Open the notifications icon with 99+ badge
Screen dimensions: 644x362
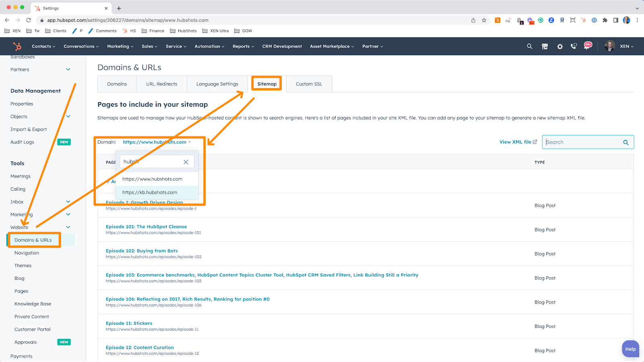click(588, 46)
